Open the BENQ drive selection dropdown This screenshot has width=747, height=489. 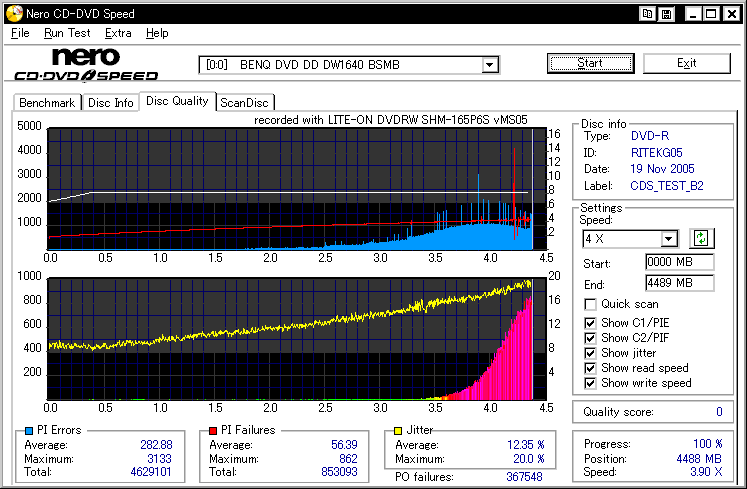click(x=490, y=65)
